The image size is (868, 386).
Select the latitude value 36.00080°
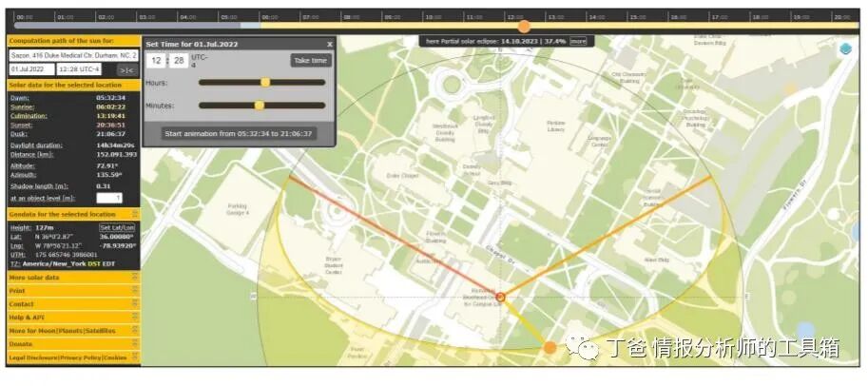(x=118, y=237)
